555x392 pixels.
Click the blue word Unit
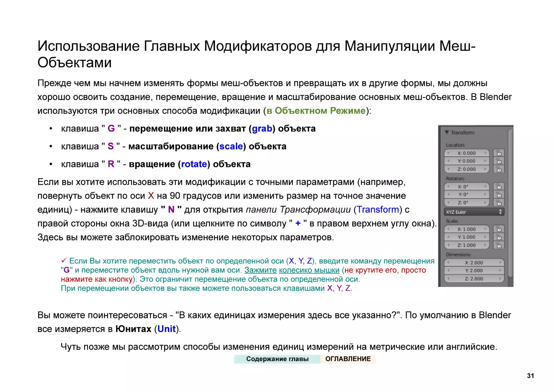point(166,329)
